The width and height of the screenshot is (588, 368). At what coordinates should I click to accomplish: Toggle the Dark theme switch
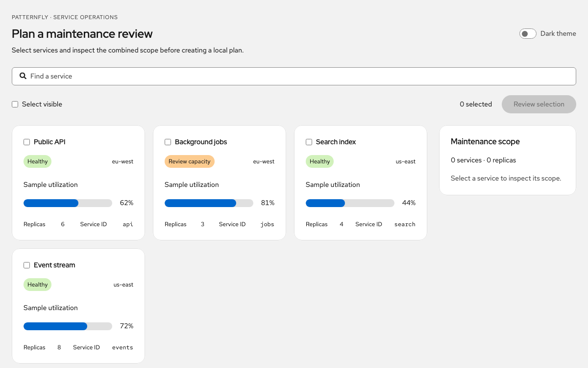[528, 34]
